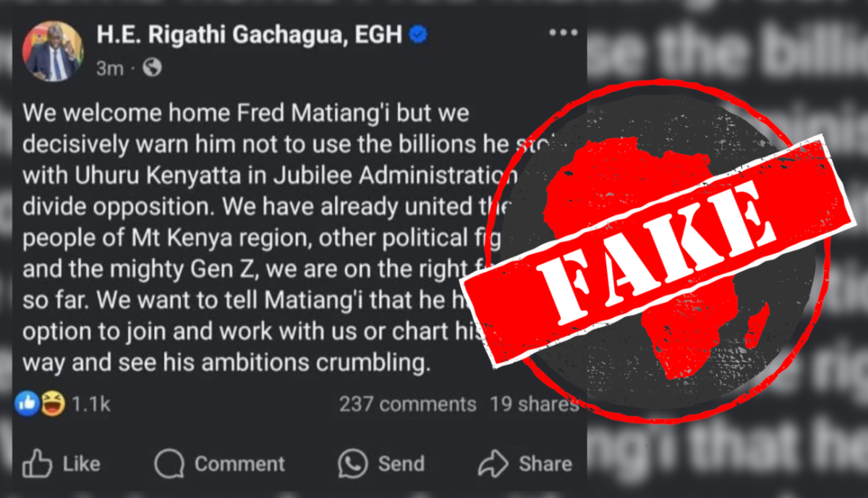Screen dimensions: 868x498
Task: Click the WhatsApp Send icon
Action: [x=353, y=463]
